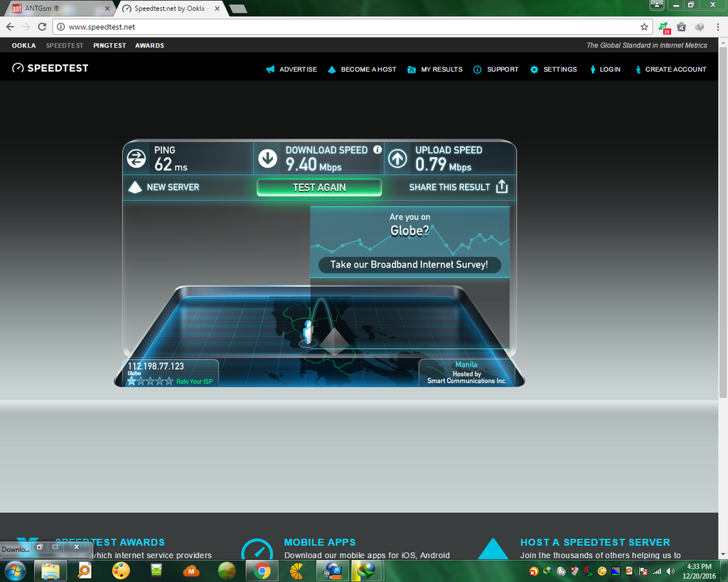
Task: Close the ANTGsm tab
Action: tap(107, 9)
